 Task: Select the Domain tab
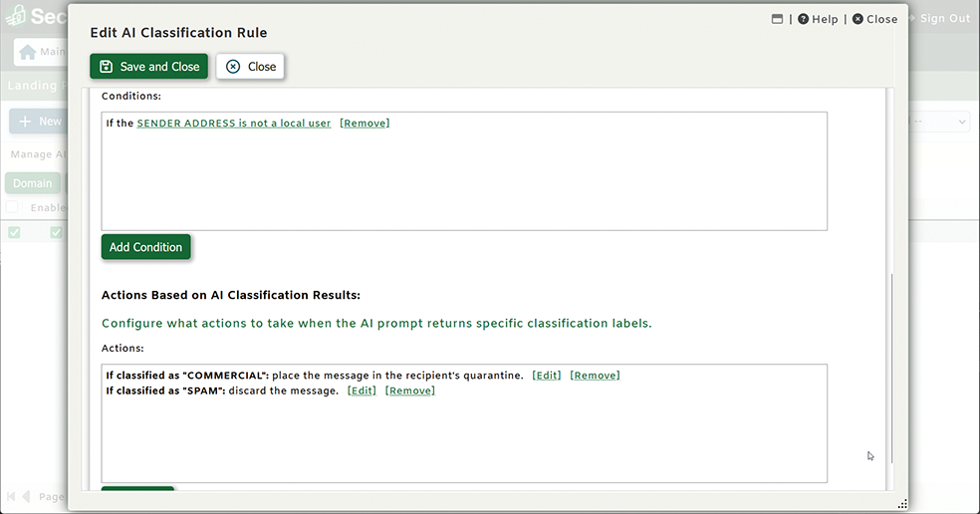coord(32,183)
